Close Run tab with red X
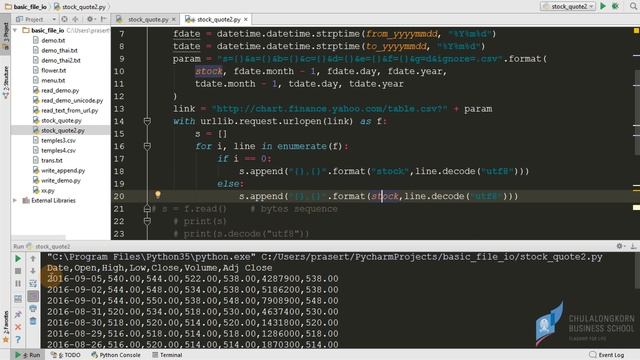 coord(18,327)
